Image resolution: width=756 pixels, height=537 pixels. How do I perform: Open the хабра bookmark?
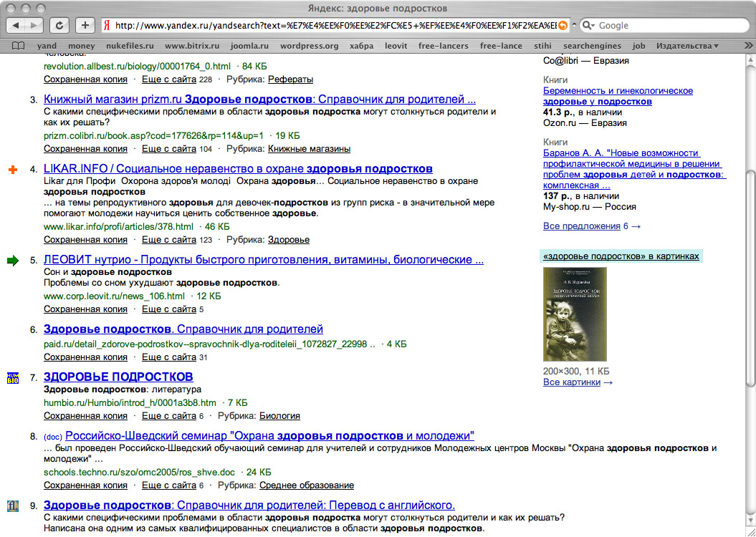[362, 46]
